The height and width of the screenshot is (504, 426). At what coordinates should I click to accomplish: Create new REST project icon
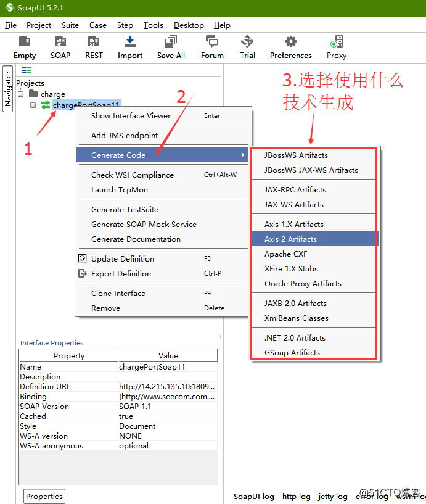[x=94, y=42]
